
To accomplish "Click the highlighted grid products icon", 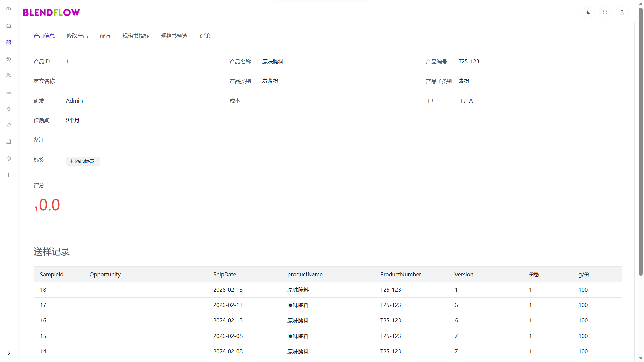I will point(9,42).
